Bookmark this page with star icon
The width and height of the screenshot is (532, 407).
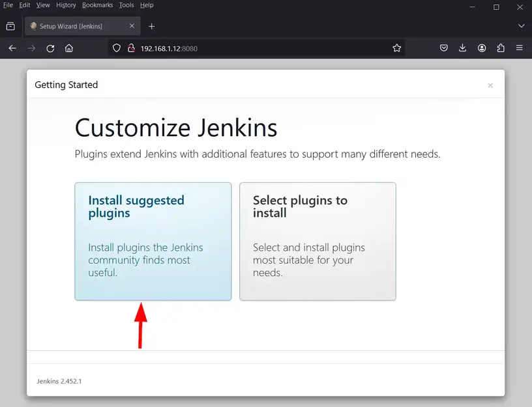pos(396,48)
